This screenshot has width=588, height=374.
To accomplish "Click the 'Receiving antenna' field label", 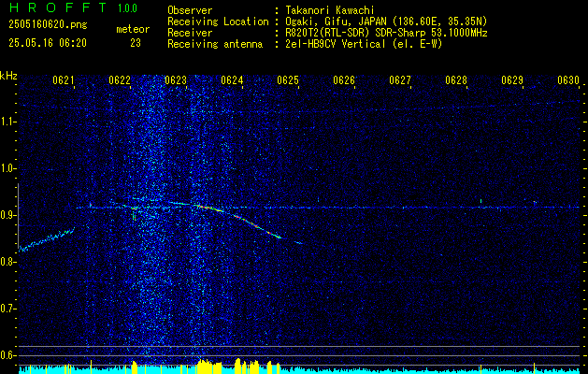I will point(215,44).
